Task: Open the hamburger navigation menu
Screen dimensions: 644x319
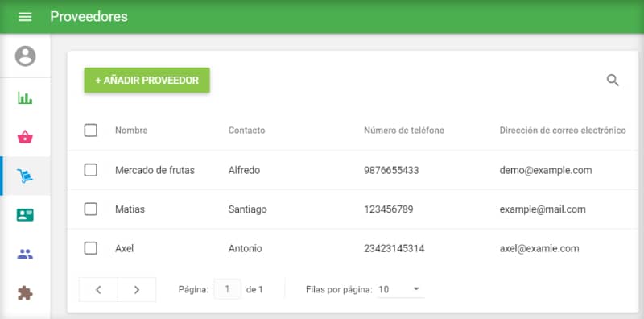Action: 25,17
